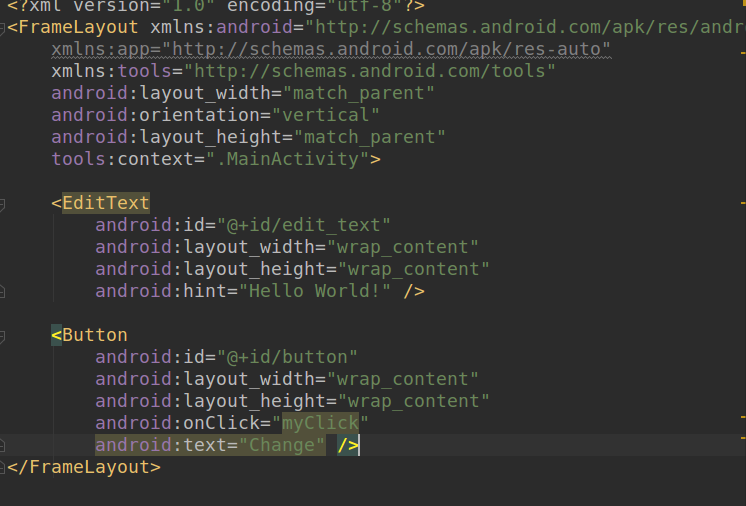Click the > ending the FrameLayout opening tag
This screenshot has width=746, height=506.
(x=375, y=159)
